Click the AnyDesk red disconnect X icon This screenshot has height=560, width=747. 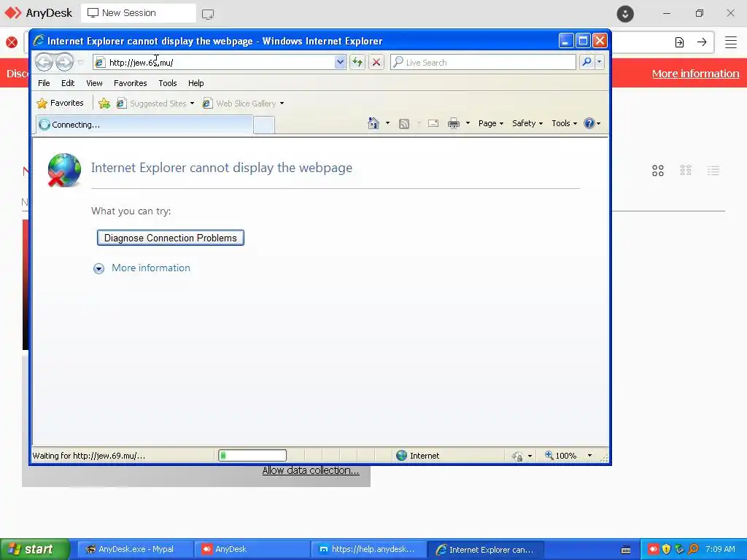click(x=12, y=42)
